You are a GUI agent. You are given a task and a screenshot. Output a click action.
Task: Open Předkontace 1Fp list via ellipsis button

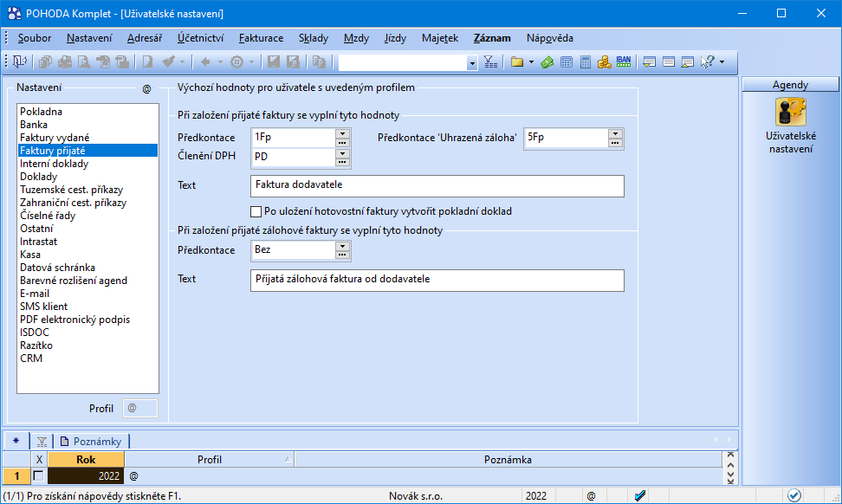[342, 143]
